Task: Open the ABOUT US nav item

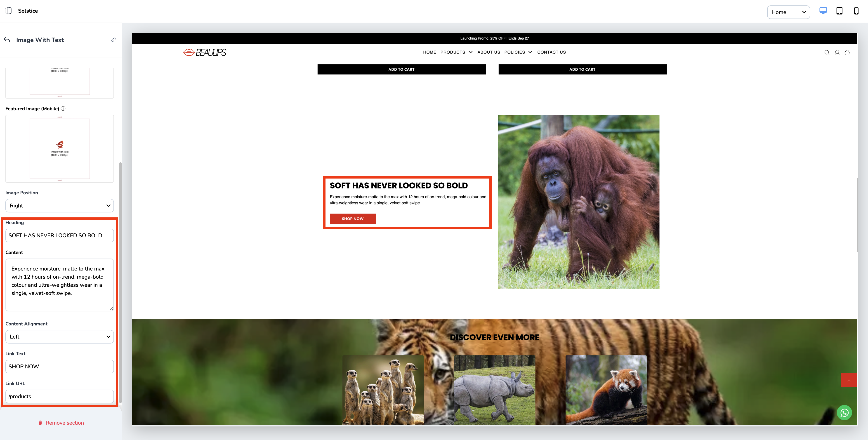Action: 488,52
